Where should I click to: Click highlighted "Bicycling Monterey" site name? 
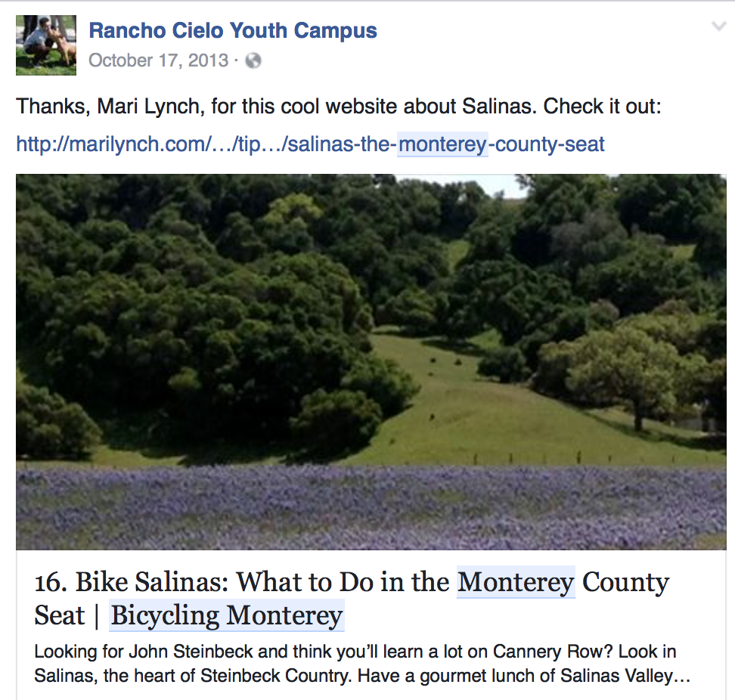(x=227, y=616)
